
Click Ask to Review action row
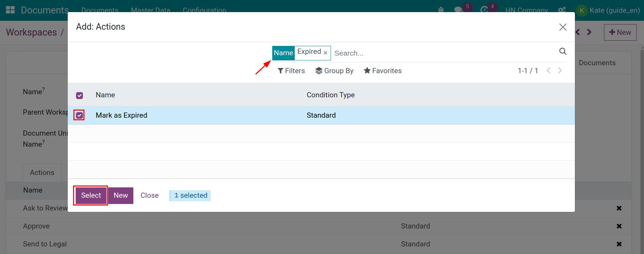pyautogui.click(x=45, y=208)
